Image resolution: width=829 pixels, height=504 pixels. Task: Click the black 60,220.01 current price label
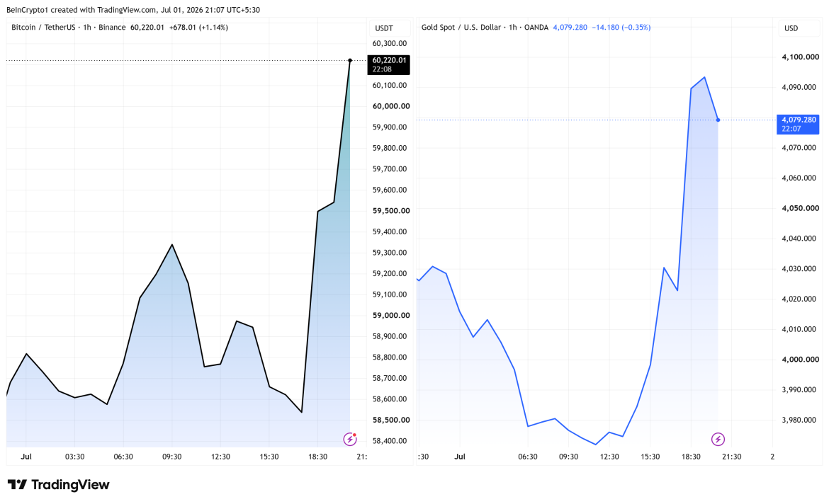388,64
